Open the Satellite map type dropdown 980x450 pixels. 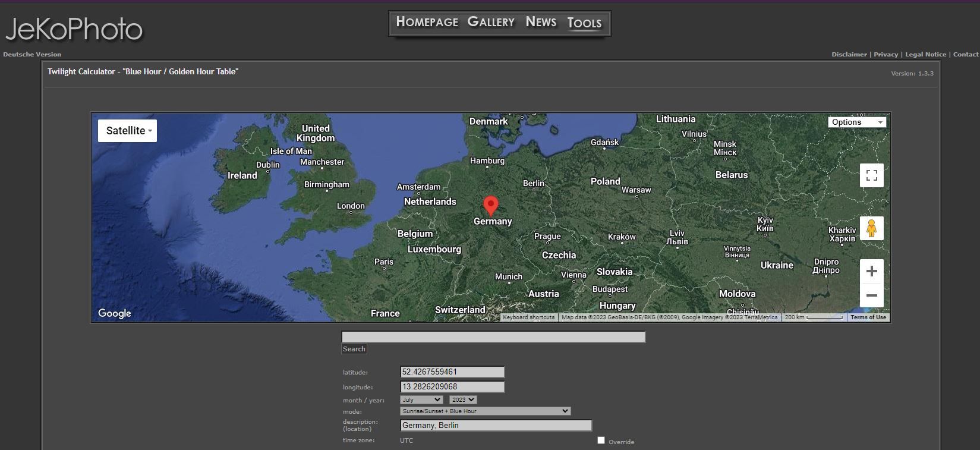pyautogui.click(x=127, y=131)
